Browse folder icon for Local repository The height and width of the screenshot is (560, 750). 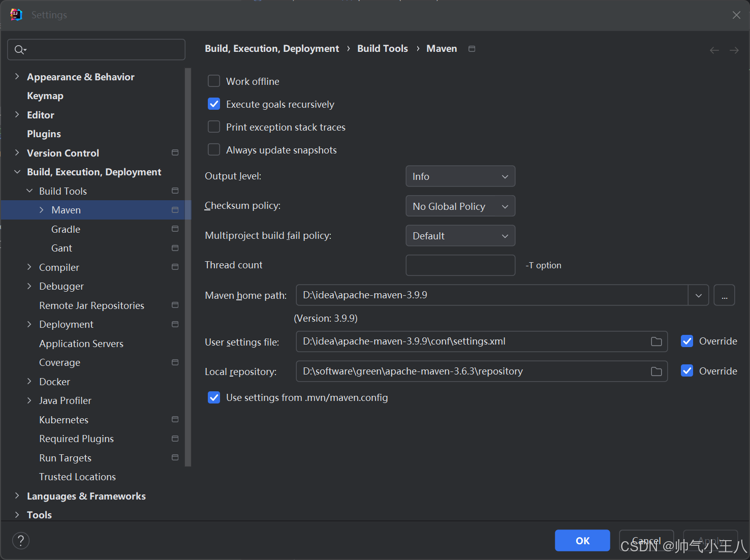coord(657,371)
